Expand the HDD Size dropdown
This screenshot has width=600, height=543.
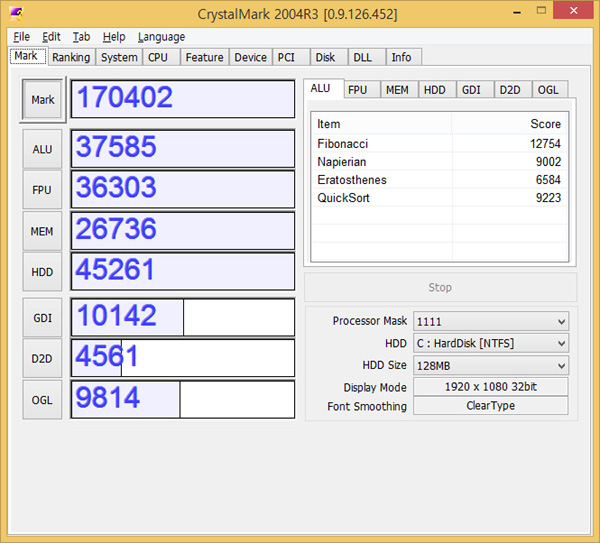(490, 365)
